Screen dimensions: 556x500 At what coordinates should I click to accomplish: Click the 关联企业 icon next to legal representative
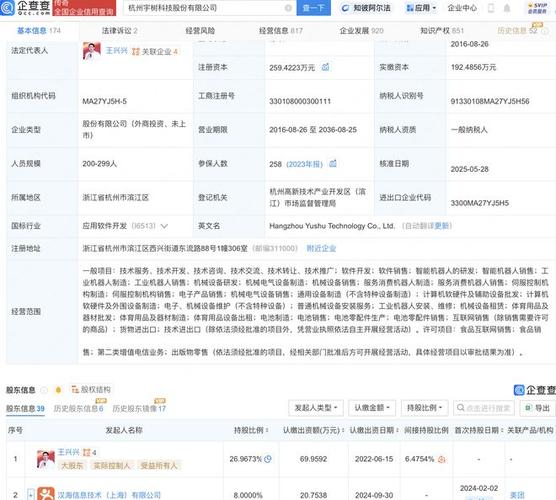tap(135, 52)
